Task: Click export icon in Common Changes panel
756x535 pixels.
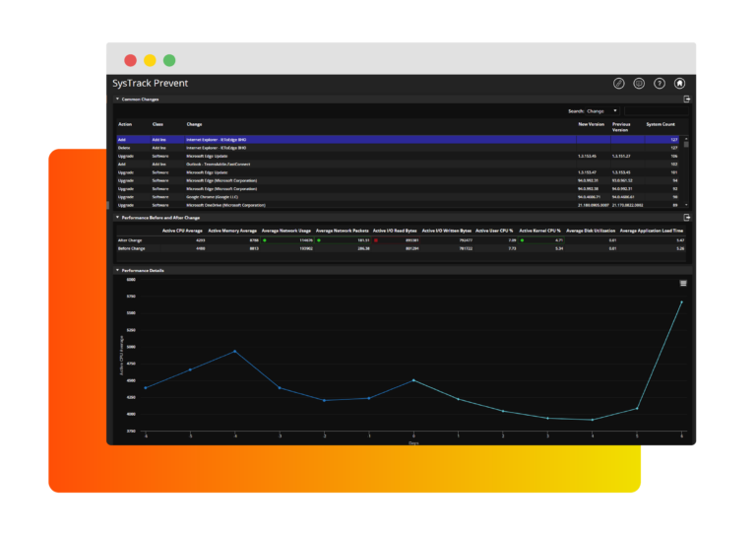Action: (687, 100)
